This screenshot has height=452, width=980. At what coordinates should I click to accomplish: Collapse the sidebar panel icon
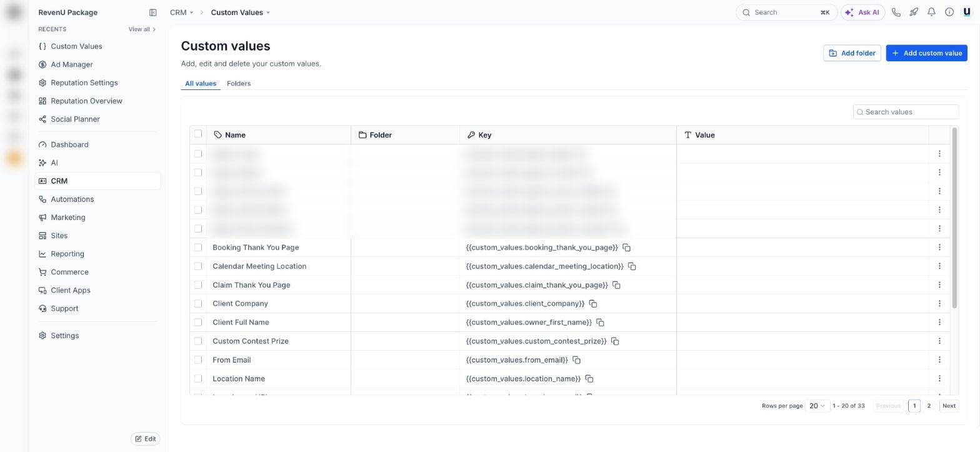152,13
